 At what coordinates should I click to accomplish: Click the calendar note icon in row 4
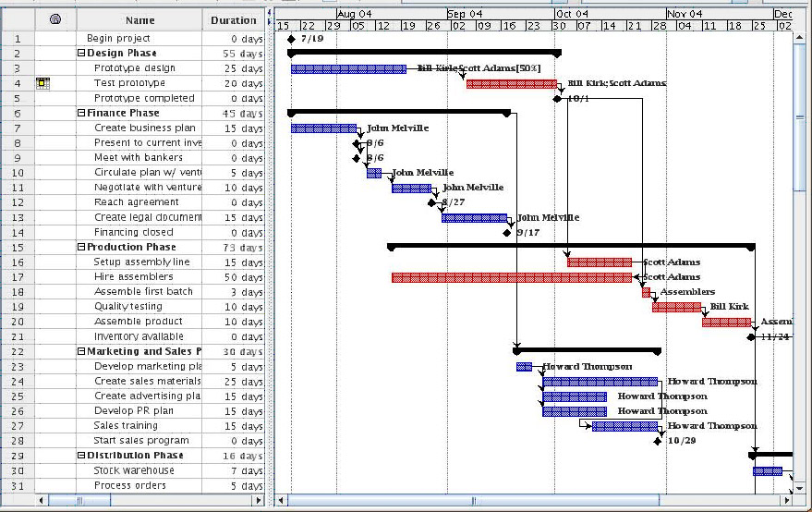[43, 83]
